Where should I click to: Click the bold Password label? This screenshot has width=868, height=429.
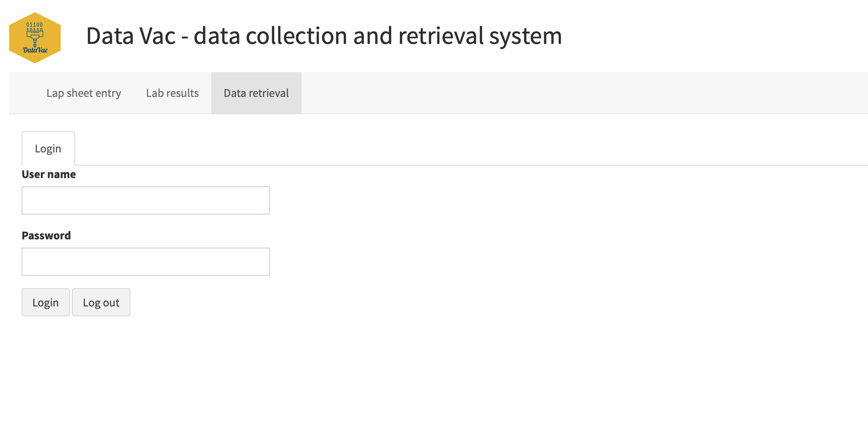pos(46,236)
